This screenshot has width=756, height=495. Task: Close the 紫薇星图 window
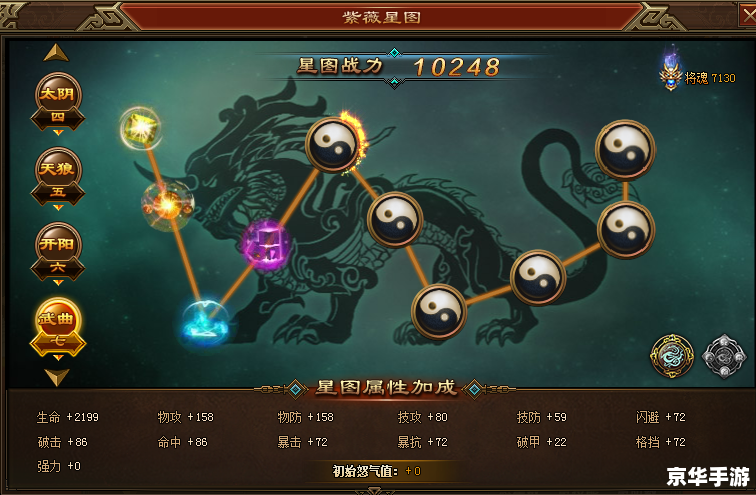click(748, 15)
